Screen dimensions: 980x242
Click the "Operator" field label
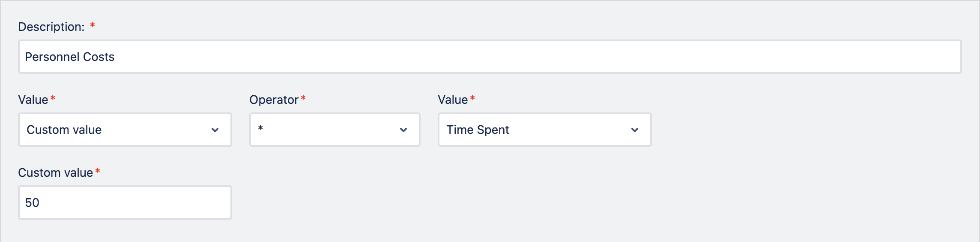point(274,100)
